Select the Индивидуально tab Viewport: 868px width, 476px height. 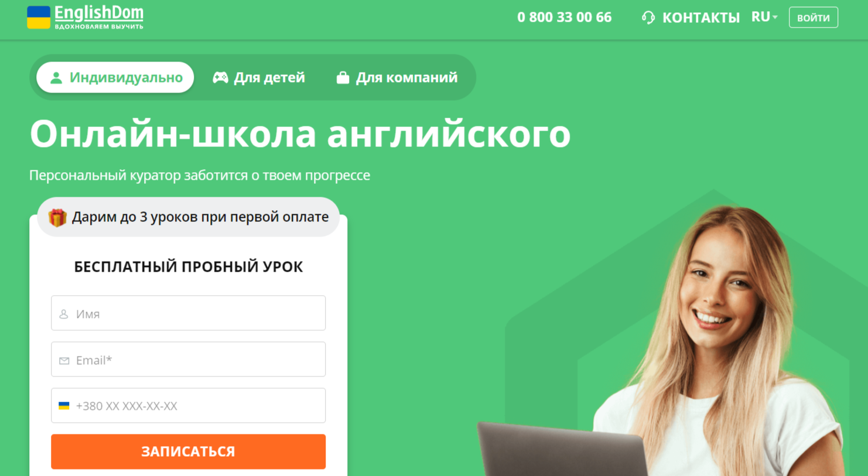tap(115, 77)
